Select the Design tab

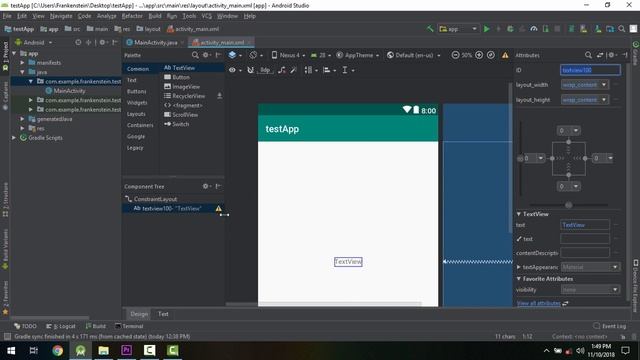tap(139, 314)
